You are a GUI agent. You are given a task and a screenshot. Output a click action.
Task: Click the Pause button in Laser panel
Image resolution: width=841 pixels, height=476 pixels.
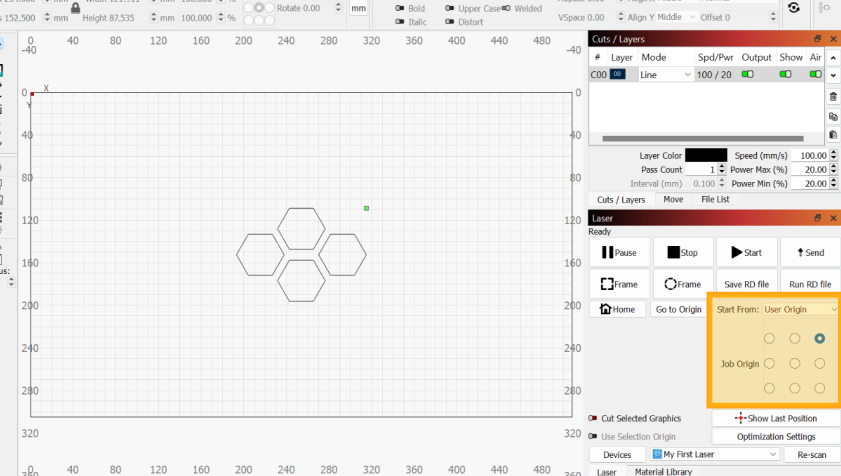point(619,253)
